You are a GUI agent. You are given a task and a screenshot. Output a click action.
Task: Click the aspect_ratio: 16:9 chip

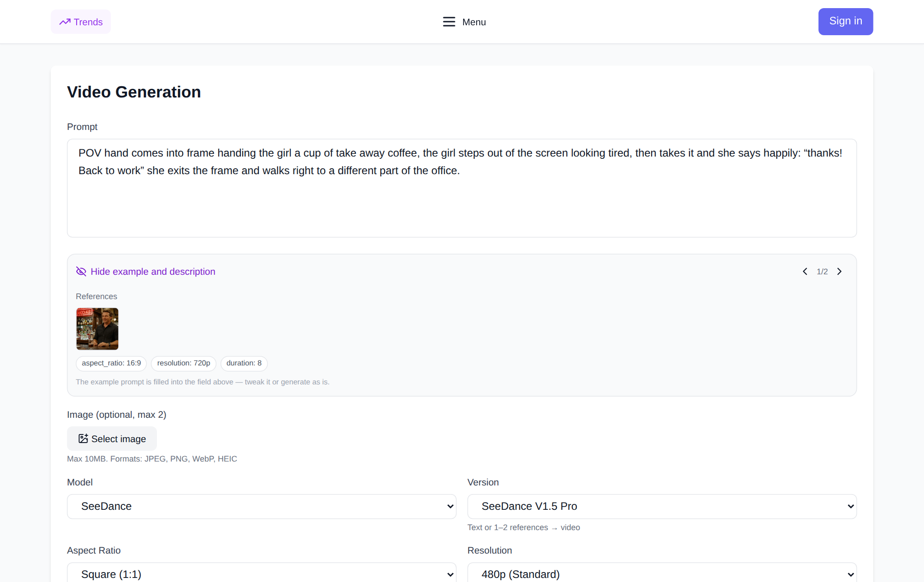[x=111, y=363]
